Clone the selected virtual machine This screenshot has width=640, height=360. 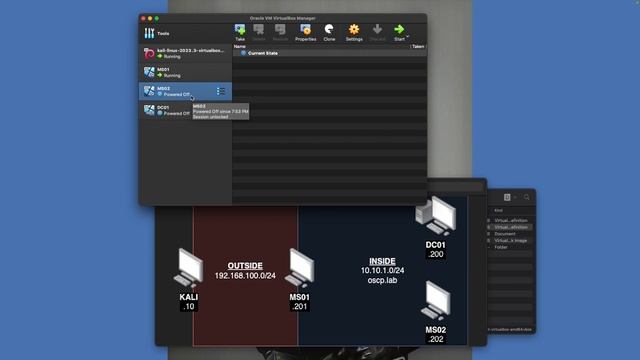(329, 33)
